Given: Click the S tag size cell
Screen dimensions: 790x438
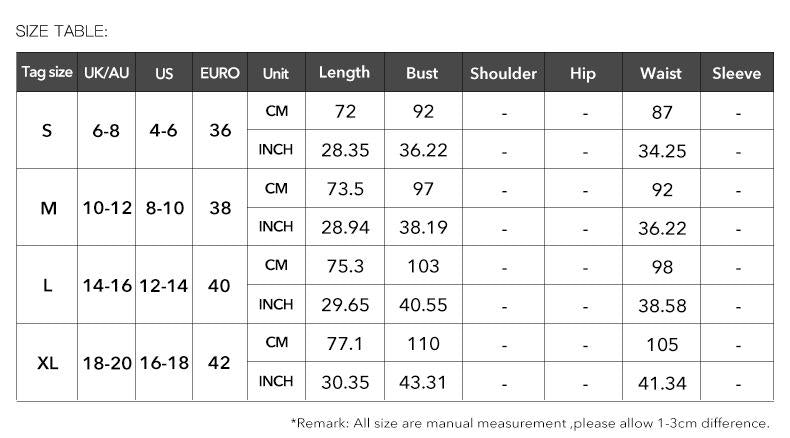Looking at the screenshot, I should (x=47, y=131).
